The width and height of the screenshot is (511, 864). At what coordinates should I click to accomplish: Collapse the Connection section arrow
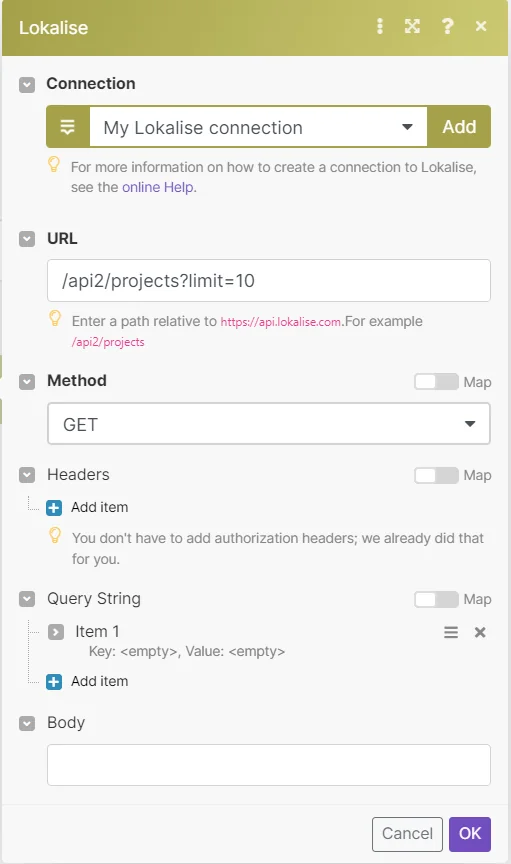tap(27, 84)
